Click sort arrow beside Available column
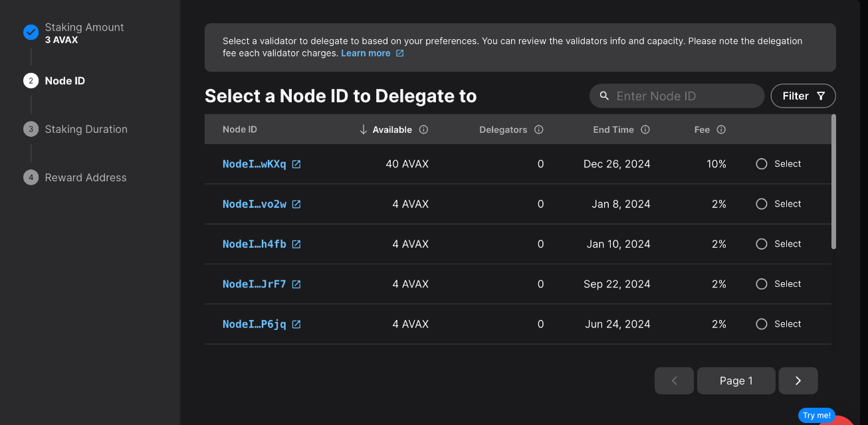 [x=363, y=129]
